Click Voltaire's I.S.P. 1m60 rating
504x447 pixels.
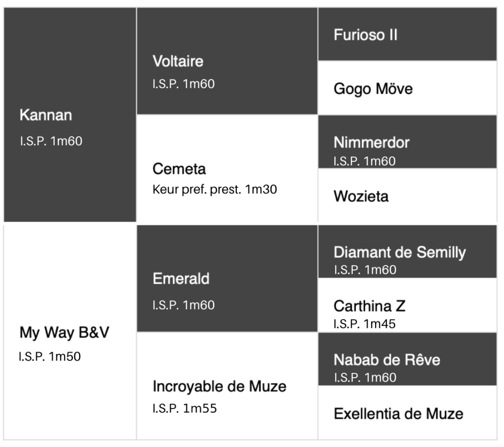(184, 84)
